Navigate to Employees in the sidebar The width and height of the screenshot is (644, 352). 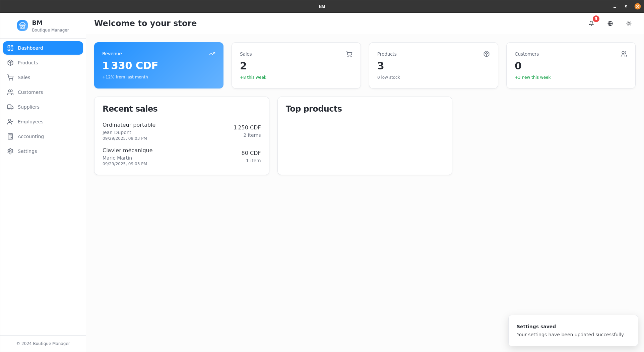coord(30,122)
